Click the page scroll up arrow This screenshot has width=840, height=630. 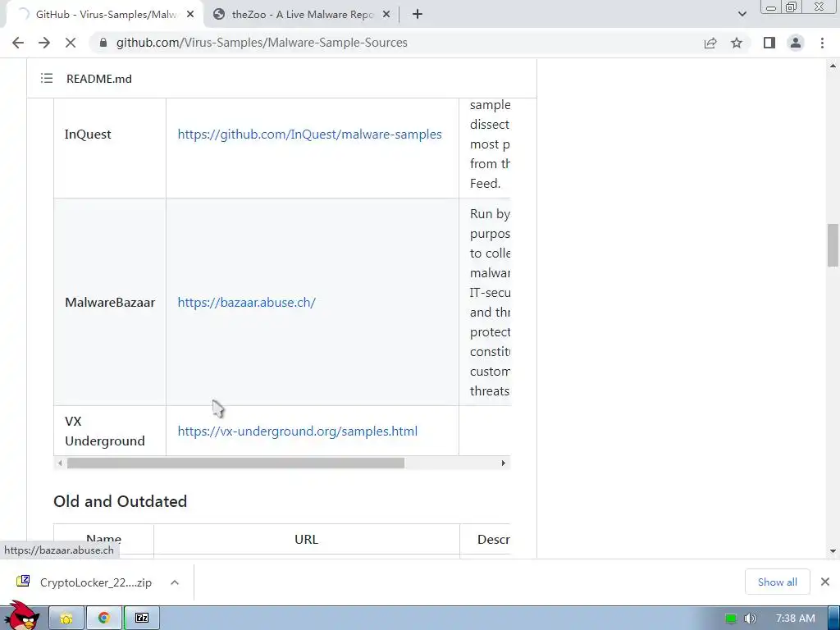833,66
